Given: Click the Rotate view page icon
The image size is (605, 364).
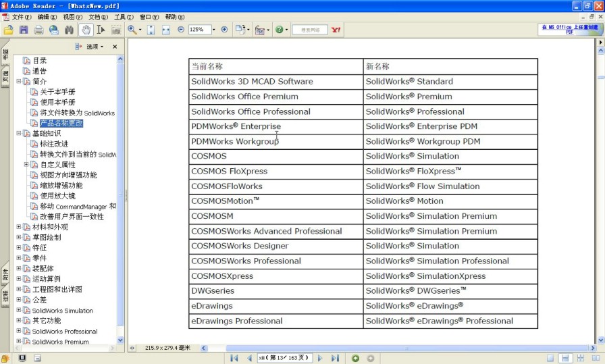Looking at the screenshot, I should (x=240, y=30).
